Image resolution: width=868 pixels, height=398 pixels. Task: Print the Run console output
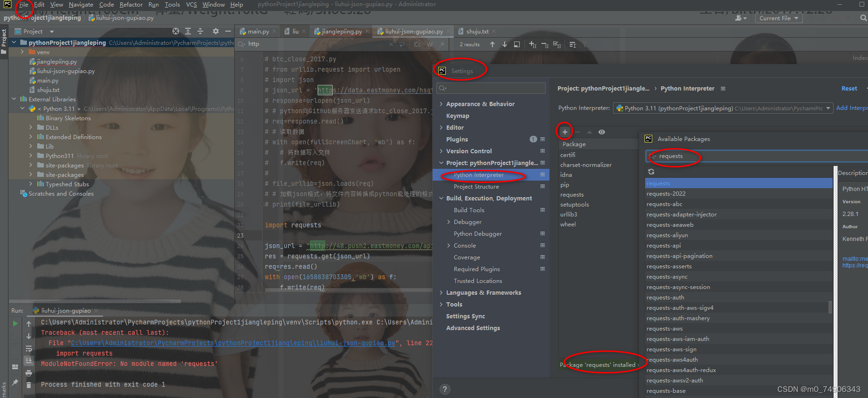pos(29,373)
